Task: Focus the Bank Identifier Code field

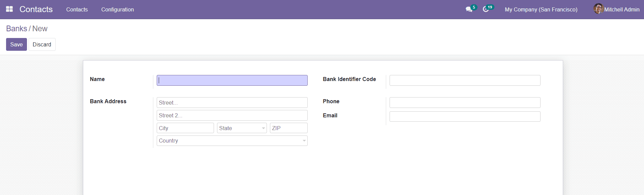Action: pyautogui.click(x=465, y=80)
